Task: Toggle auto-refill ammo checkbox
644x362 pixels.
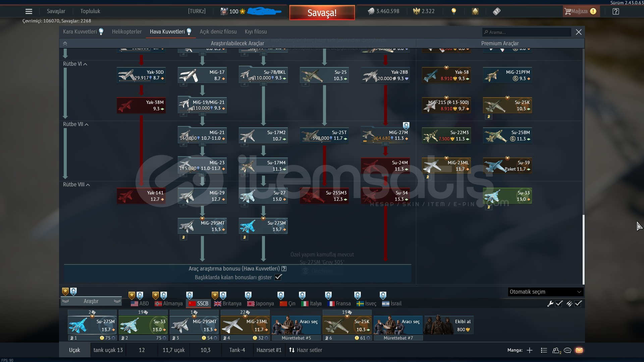Action: [x=578, y=304]
